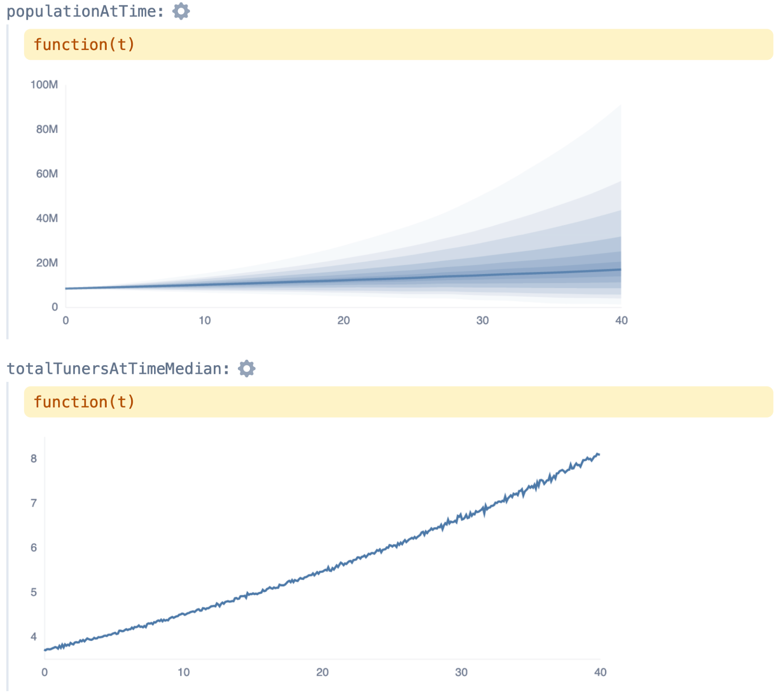
Task: Open the populationAtTime settings gear
Action: (181, 11)
